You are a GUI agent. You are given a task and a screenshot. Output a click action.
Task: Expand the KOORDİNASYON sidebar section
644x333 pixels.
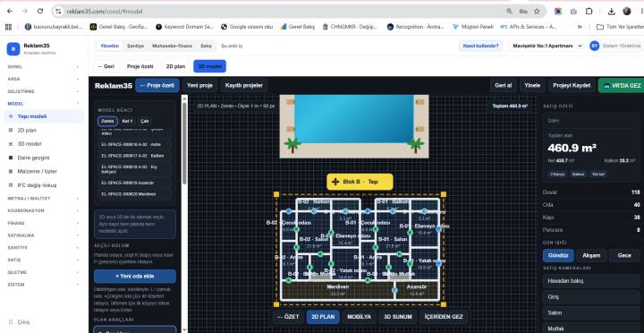point(43,210)
